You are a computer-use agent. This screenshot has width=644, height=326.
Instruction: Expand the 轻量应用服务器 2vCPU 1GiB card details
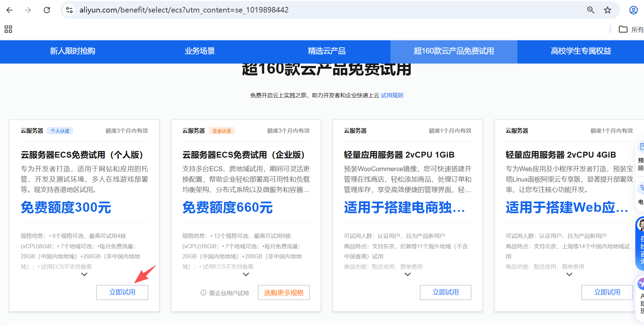pos(407,274)
